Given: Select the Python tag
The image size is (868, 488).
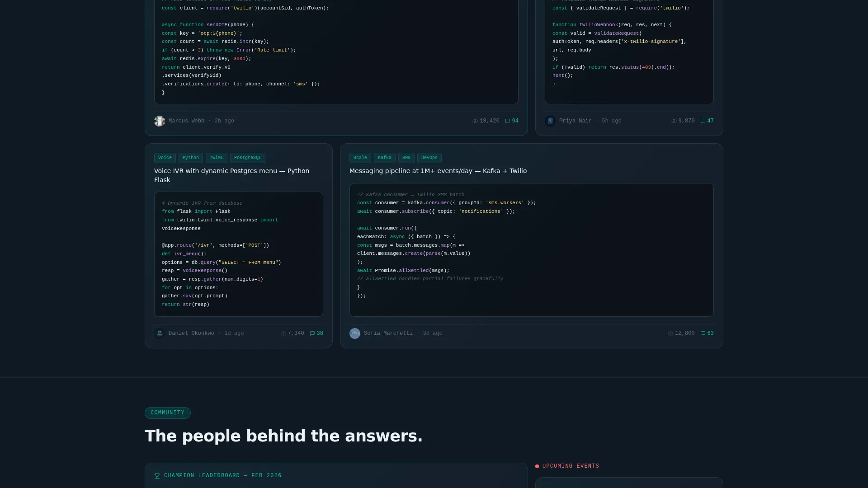Looking at the screenshot, I should tap(191, 158).
